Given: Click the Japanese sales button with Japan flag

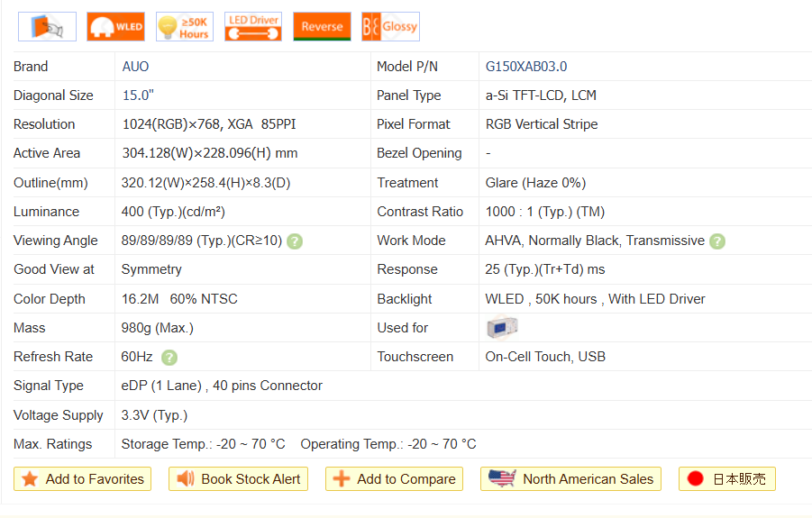Looking at the screenshot, I should coord(726,479).
